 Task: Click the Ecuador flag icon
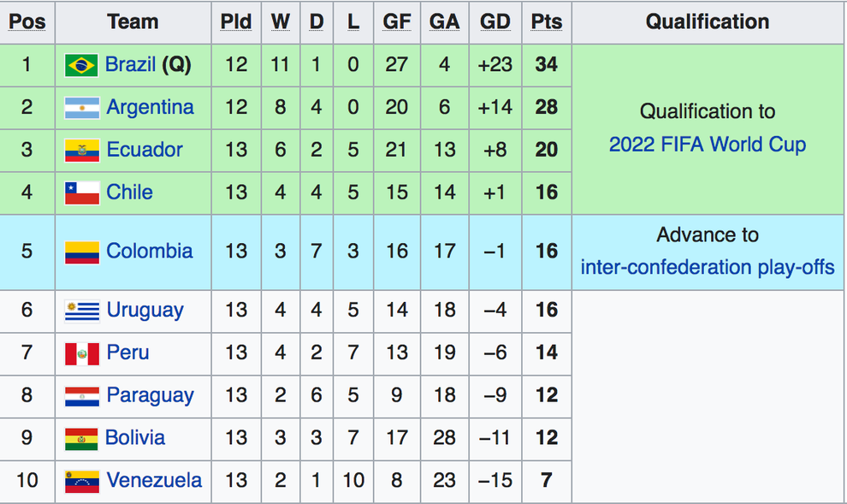(x=81, y=151)
